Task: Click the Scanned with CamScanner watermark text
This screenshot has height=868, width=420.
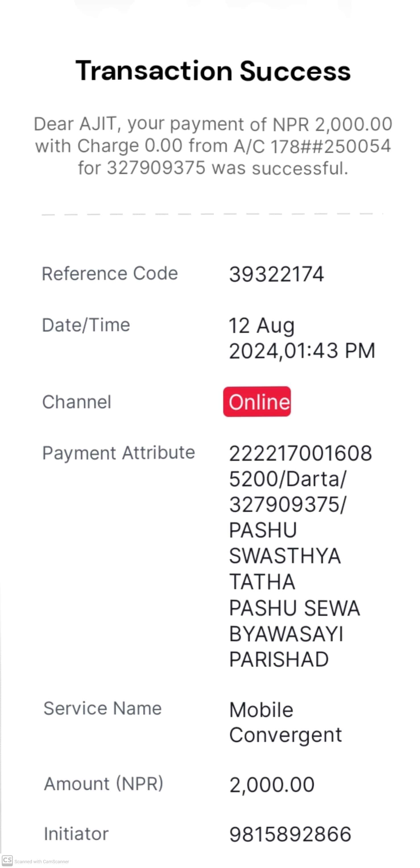Action: click(x=42, y=861)
